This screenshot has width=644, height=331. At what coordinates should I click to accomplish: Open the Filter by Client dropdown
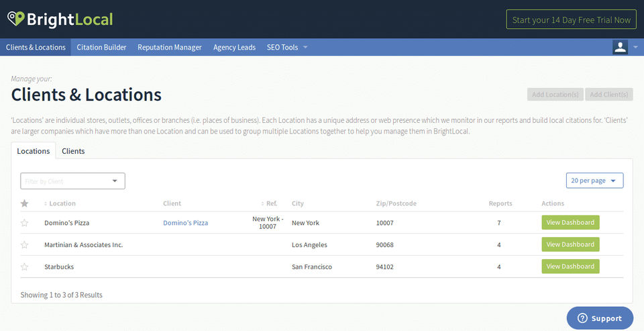coord(72,181)
